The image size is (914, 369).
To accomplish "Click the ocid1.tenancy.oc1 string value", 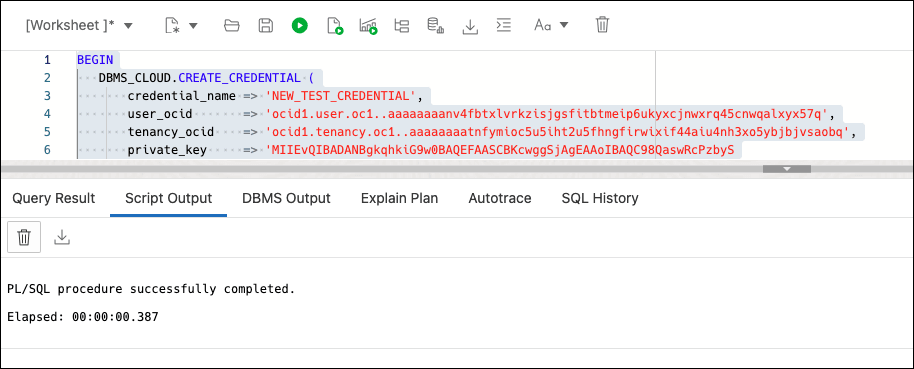I will click(x=558, y=132).
